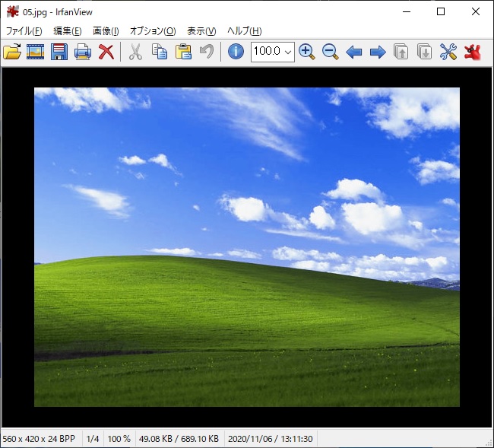Select previous page icon with up arrow
The width and height of the screenshot is (494, 448).
coord(401,52)
